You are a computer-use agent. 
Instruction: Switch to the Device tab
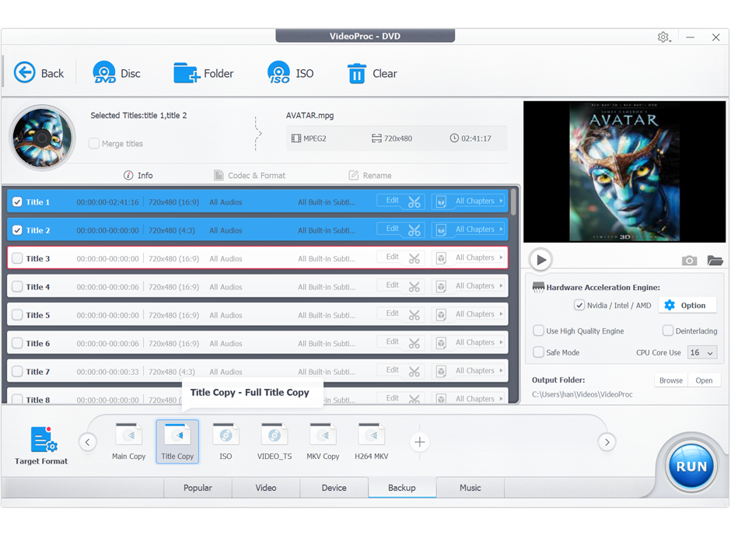click(334, 488)
